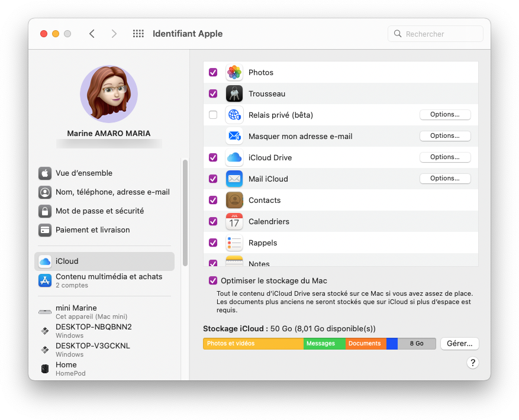Click the Gérer button for iCloud storage
The image size is (519, 420).
point(459,343)
